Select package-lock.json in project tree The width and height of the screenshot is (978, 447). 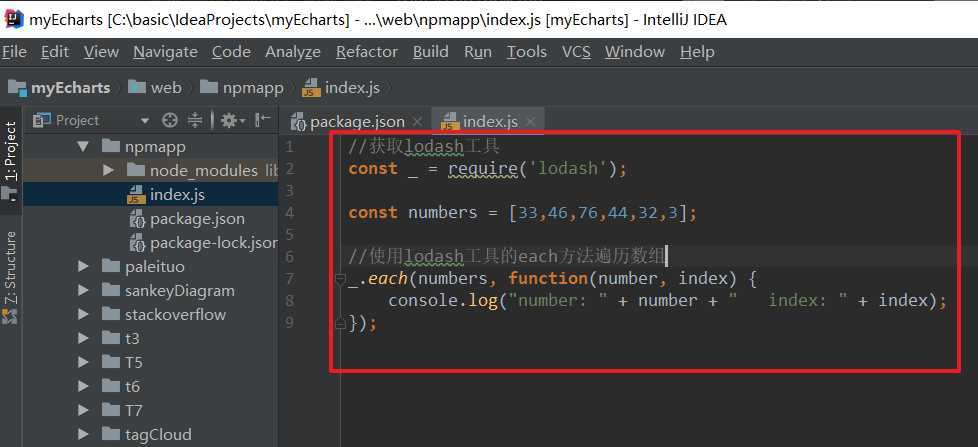[x=151, y=243]
